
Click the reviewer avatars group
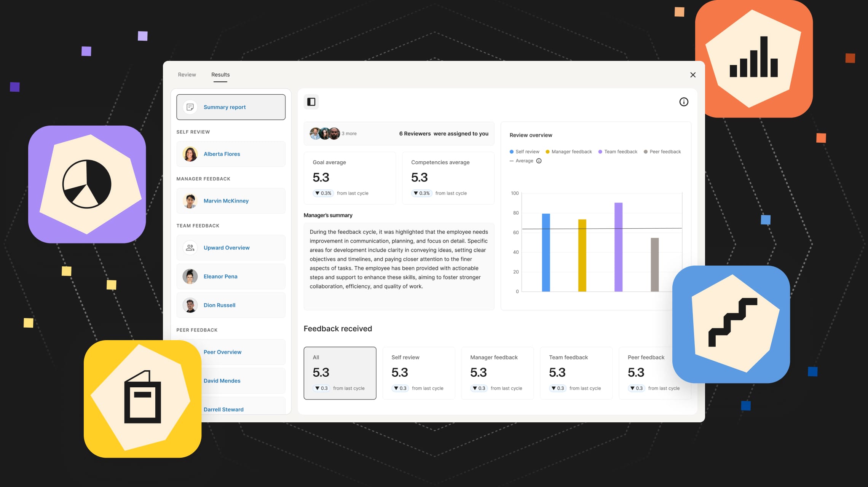(325, 134)
